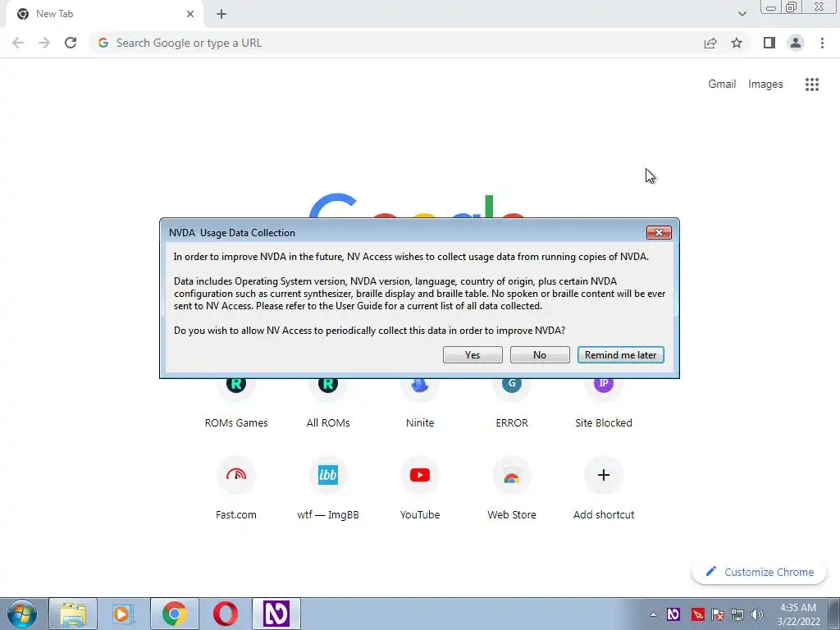Click the volume speaker tray icon

(x=757, y=614)
